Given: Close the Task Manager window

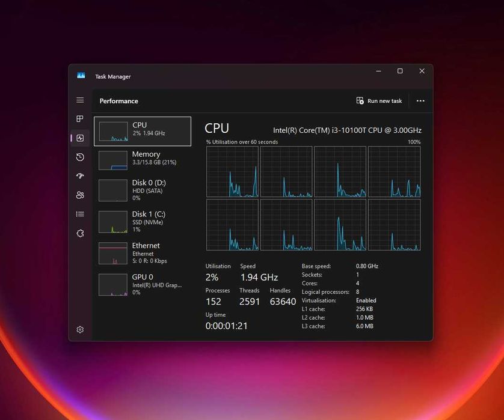Looking at the screenshot, I should [x=422, y=71].
